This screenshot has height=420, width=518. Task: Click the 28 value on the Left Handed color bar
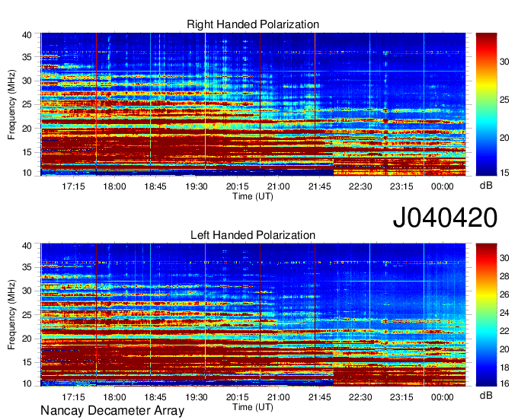click(504, 276)
